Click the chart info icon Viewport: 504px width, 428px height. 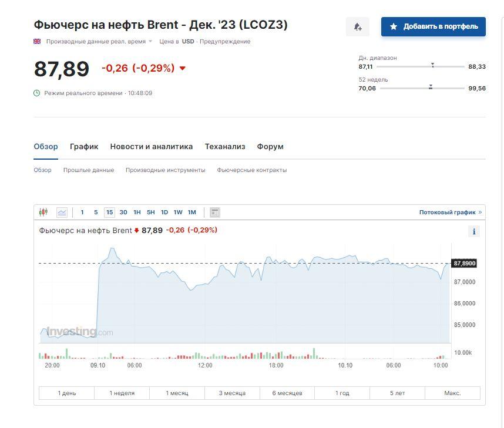tap(473, 231)
